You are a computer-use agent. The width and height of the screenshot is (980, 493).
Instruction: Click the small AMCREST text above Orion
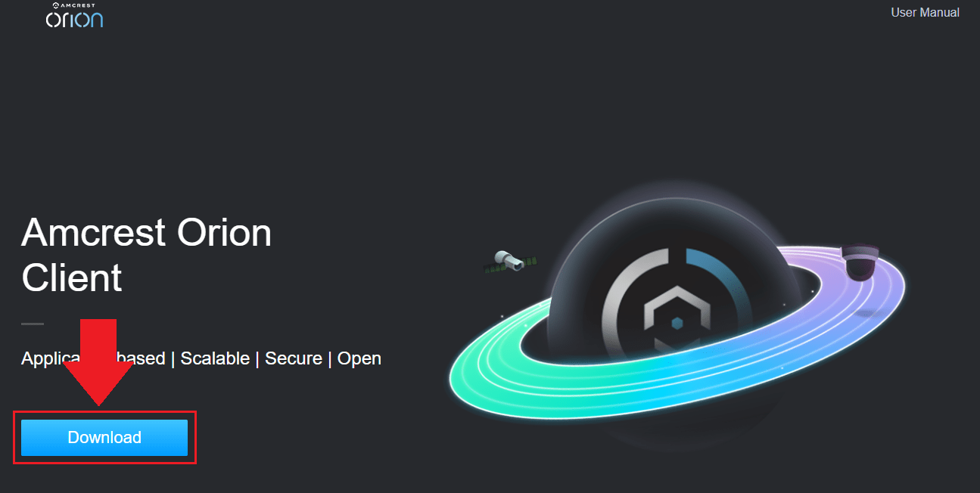click(78, 5)
